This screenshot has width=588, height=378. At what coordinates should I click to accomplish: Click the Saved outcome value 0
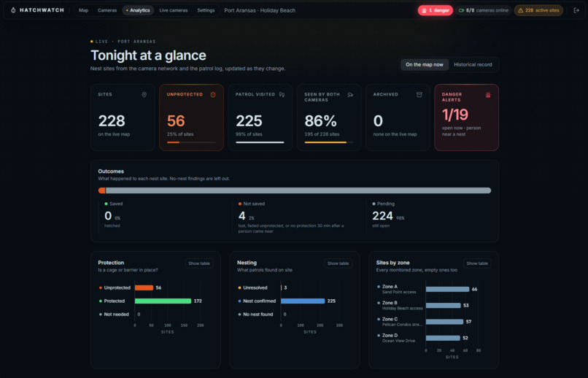108,215
